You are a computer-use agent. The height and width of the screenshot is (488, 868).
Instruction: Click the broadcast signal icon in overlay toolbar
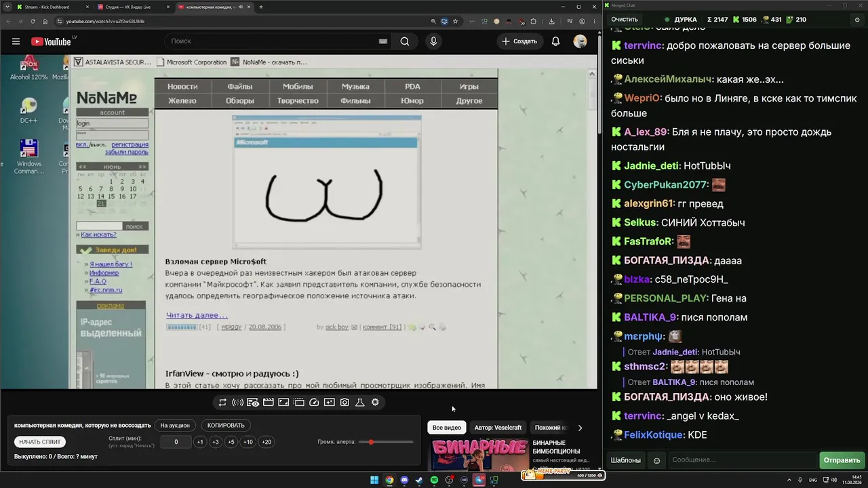pyautogui.click(x=237, y=403)
